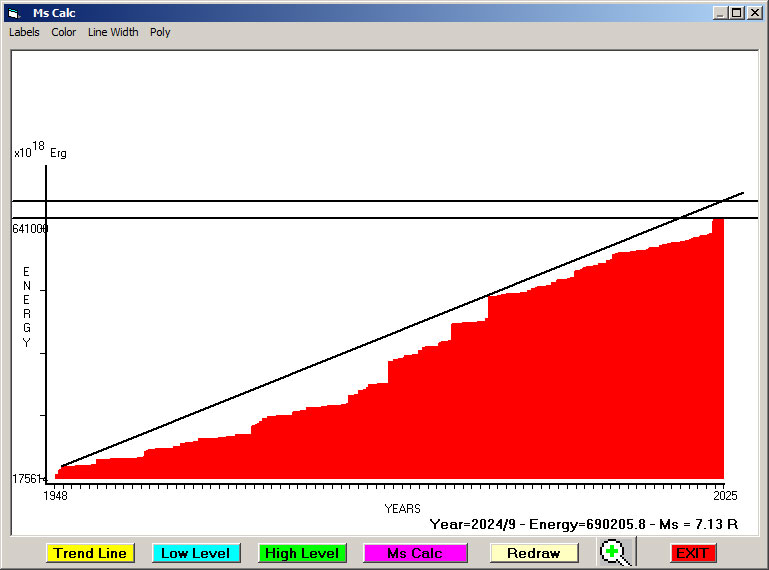Viewport: 769px width, 570px height.
Task: Open the Poly menu
Action: (160, 32)
